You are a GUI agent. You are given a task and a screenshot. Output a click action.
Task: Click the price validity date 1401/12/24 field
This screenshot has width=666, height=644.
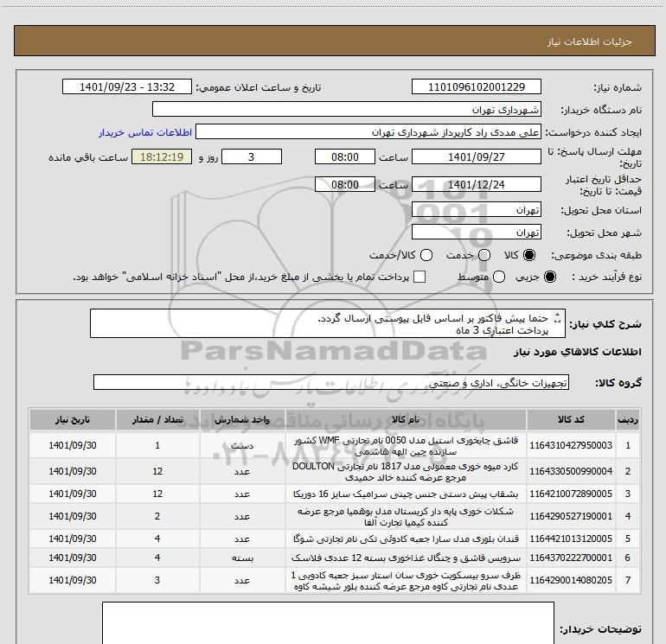click(x=476, y=184)
